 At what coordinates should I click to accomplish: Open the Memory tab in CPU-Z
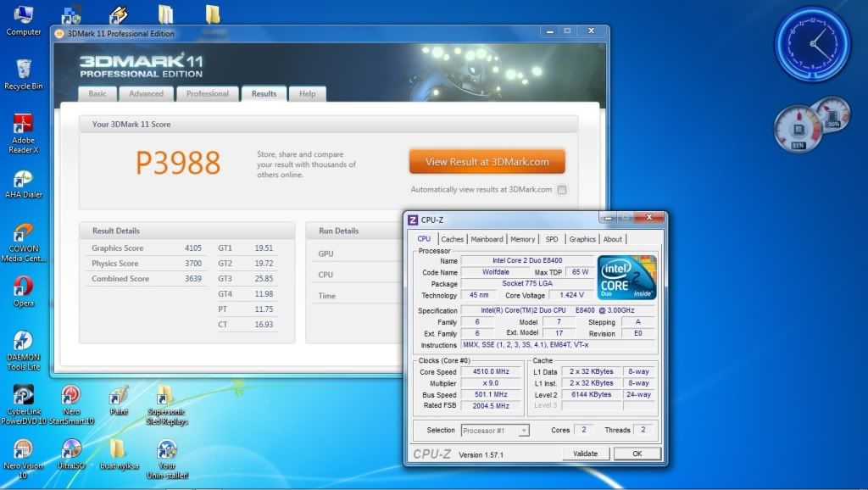[x=522, y=239]
